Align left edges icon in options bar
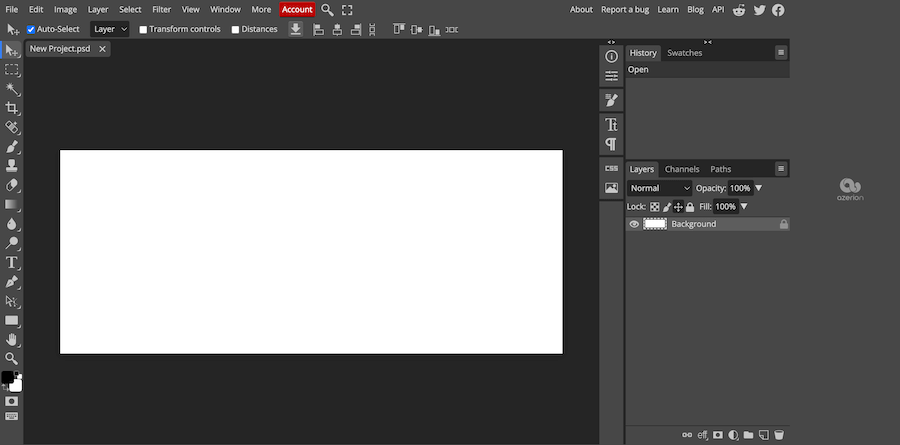900x445 pixels. [319, 29]
